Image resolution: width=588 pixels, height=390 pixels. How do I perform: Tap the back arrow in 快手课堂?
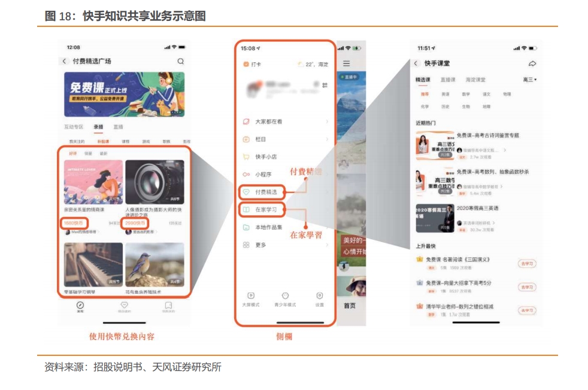point(416,63)
